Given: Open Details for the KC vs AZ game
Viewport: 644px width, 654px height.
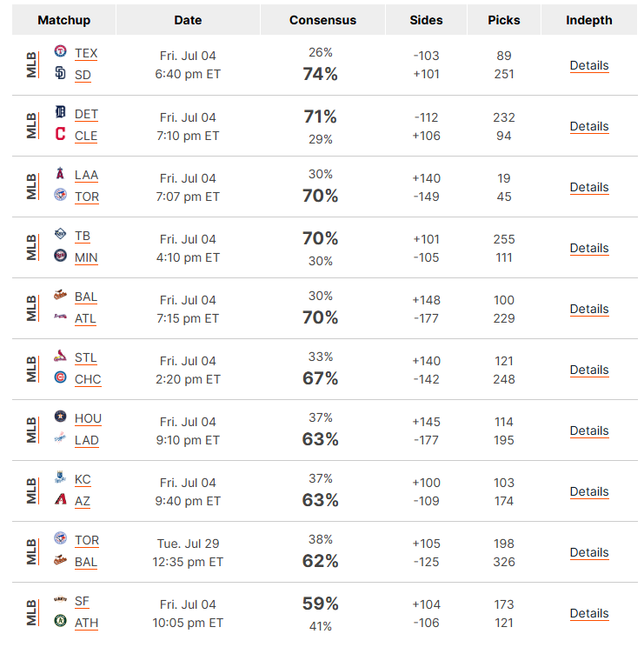Looking at the screenshot, I should [589, 491].
